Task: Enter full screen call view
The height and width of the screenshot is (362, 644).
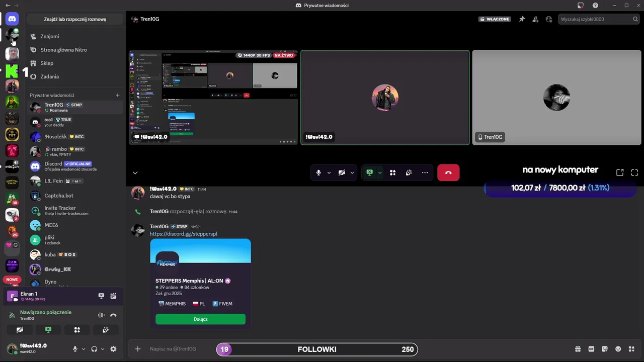Action: click(634, 172)
